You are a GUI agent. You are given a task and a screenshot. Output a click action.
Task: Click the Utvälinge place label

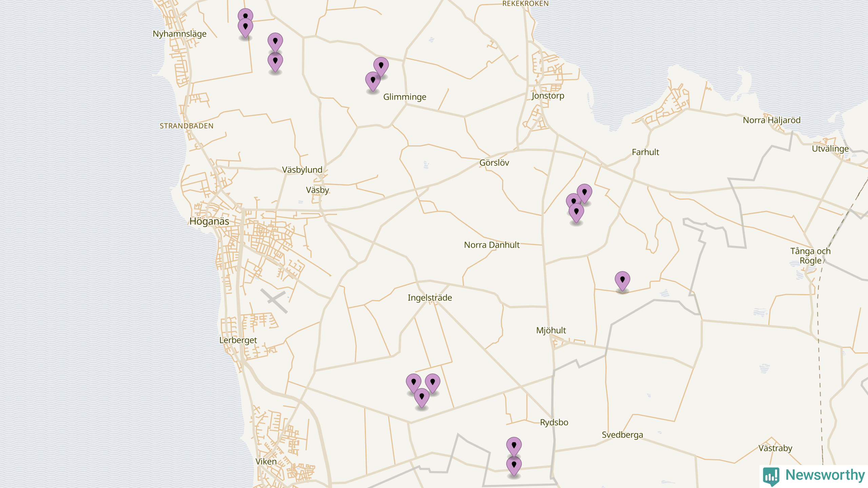point(830,149)
